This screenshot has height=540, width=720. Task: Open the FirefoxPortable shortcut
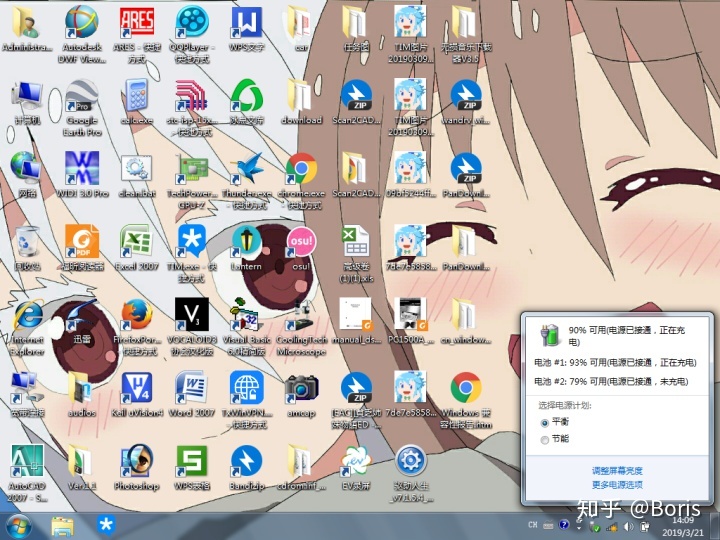(x=136, y=315)
